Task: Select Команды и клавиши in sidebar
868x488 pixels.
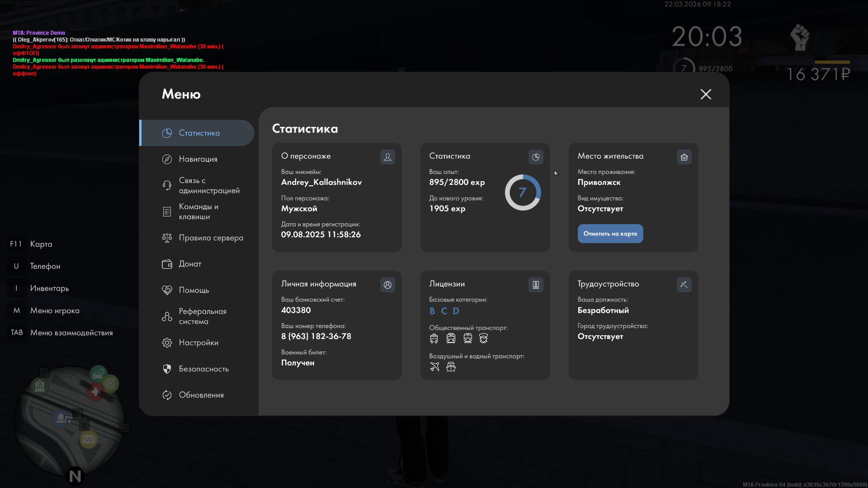Action: [198, 211]
